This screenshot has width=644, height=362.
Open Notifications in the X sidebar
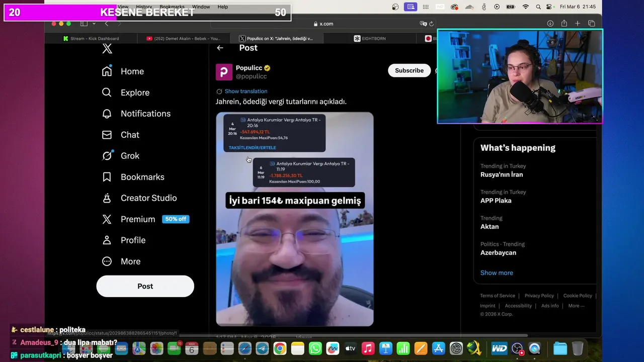pos(136,114)
